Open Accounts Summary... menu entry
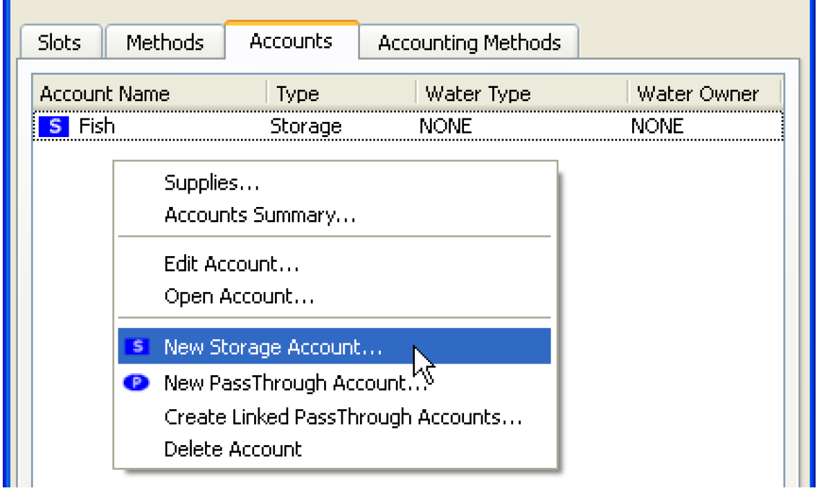Viewport: 817px width, 504px height. [260, 215]
